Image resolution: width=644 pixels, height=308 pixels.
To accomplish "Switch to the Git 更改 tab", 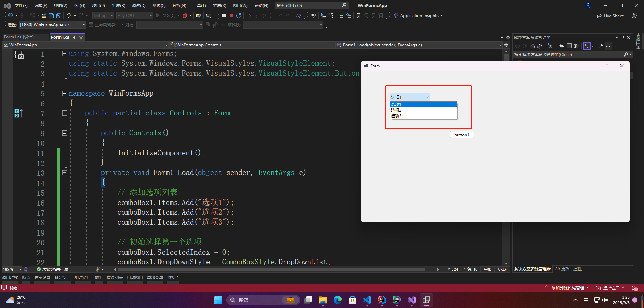I will (x=562, y=269).
